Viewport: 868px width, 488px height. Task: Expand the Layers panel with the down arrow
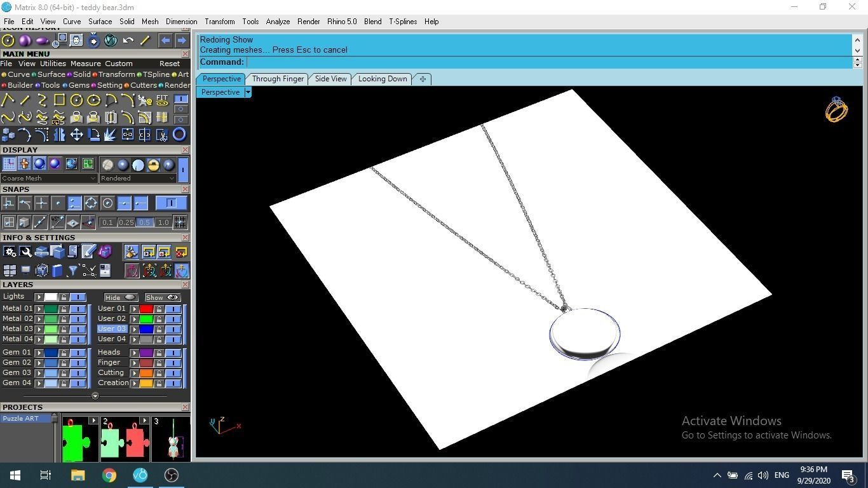pyautogui.click(x=95, y=396)
